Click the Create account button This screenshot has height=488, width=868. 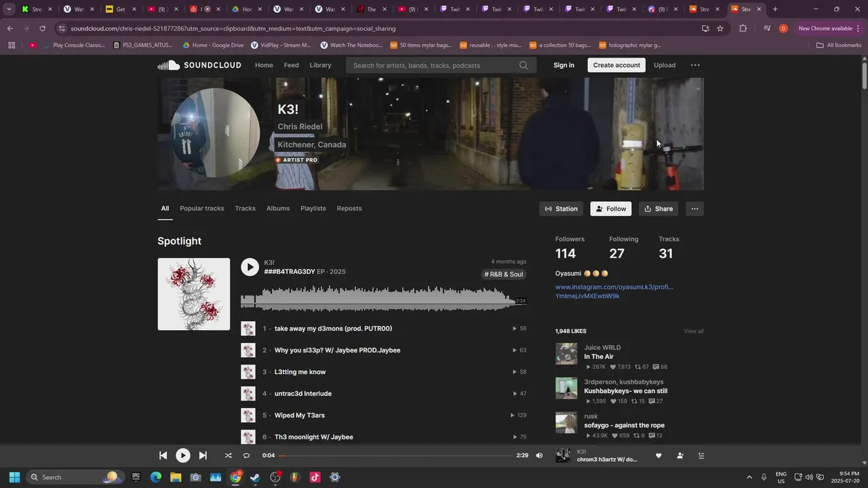(616, 65)
